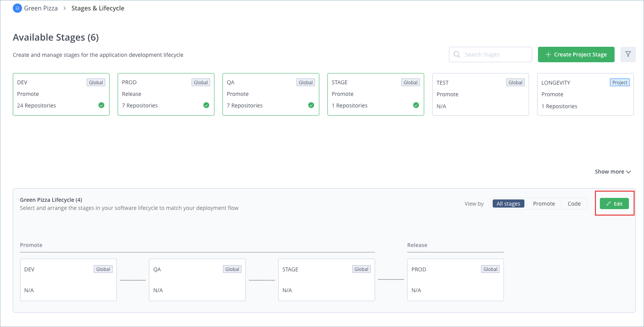Select DEV stage in lifecycle flow
644x327 pixels.
[69, 280]
